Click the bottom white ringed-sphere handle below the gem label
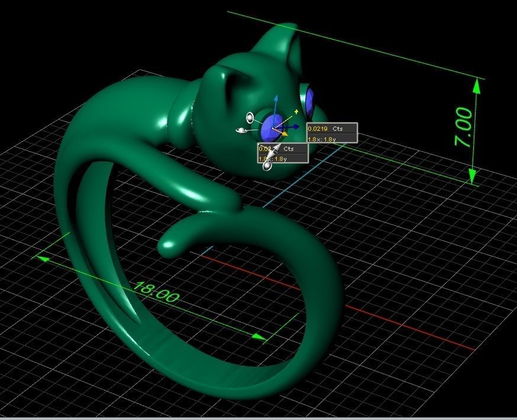This screenshot has height=420, width=517. click(267, 166)
